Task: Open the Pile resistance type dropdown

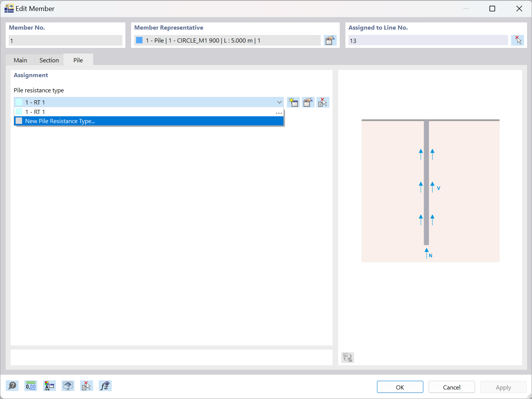Action: point(279,102)
